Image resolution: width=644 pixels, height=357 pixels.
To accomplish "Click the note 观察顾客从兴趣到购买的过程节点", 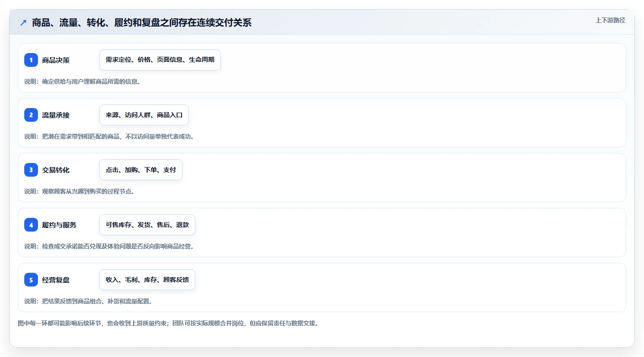I will click(79, 191).
